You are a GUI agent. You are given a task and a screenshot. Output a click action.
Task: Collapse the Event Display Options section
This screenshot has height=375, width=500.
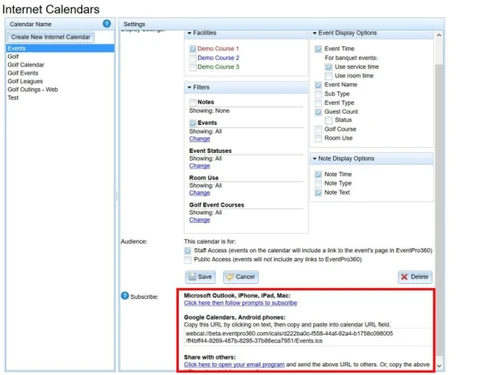[x=314, y=33]
